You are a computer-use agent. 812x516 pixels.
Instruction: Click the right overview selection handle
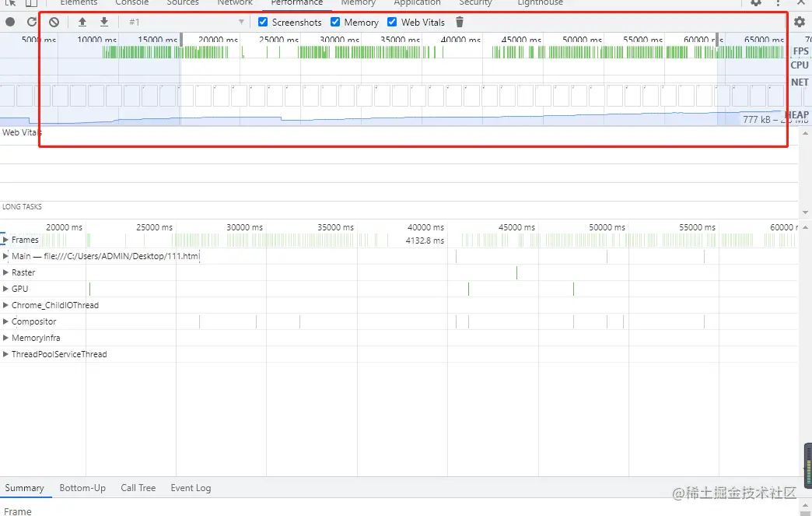click(x=717, y=40)
